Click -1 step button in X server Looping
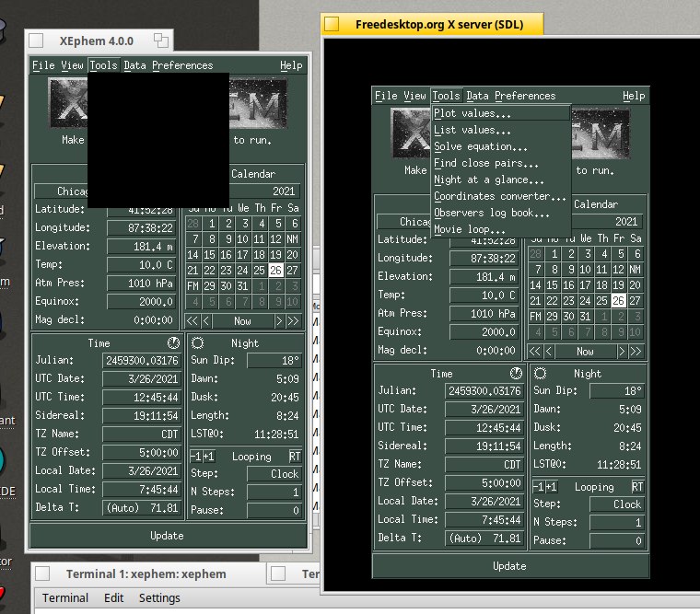This screenshot has height=614, width=700. [x=539, y=487]
